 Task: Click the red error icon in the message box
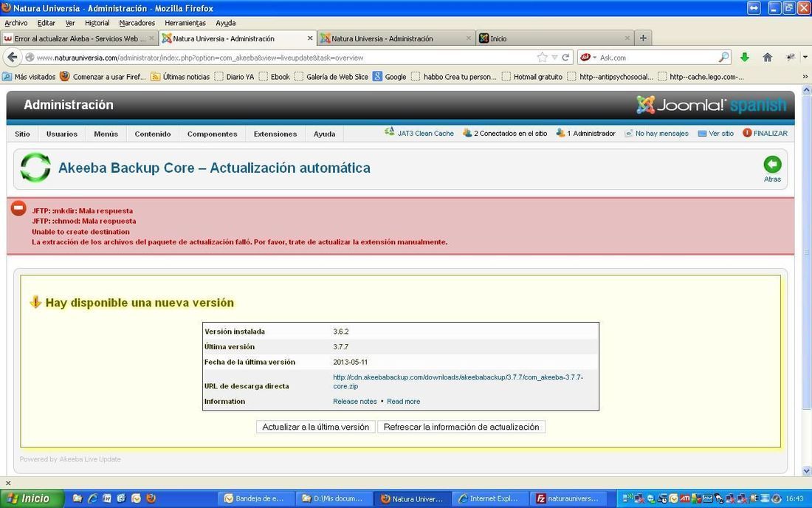point(18,208)
